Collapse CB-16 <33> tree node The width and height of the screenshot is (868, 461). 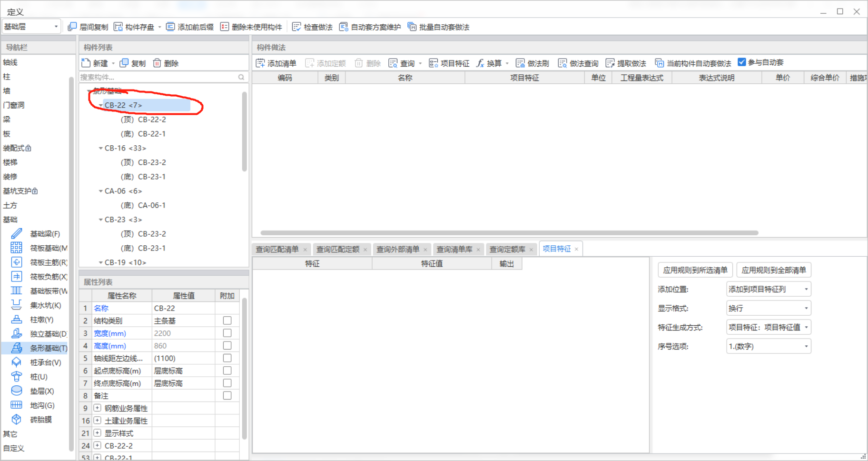[x=100, y=148]
